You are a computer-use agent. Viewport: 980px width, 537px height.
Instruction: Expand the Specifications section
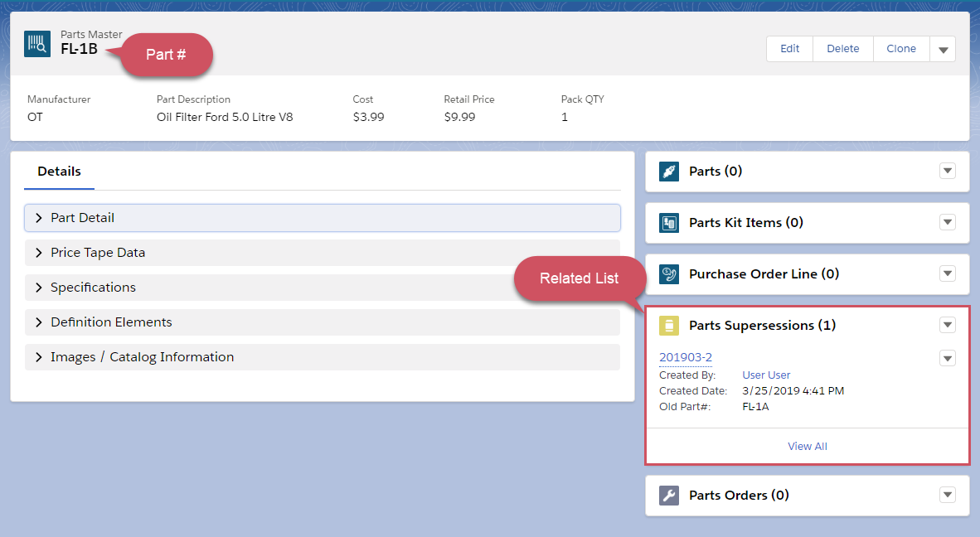(x=323, y=288)
